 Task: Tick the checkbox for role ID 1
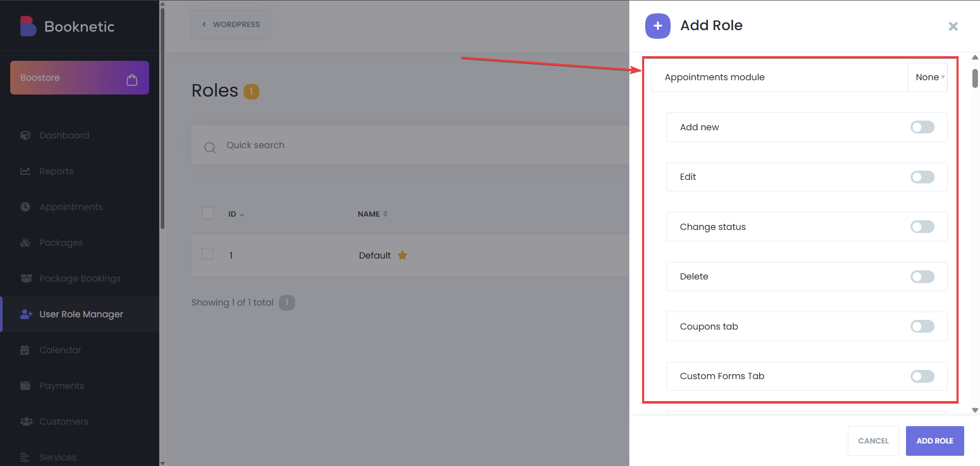[x=208, y=254]
